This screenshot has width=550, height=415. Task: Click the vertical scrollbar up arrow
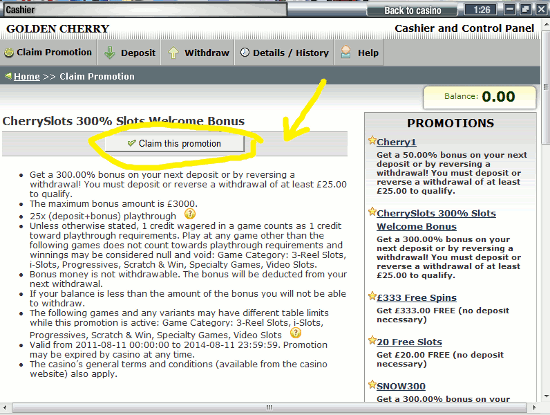coord(546,25)
